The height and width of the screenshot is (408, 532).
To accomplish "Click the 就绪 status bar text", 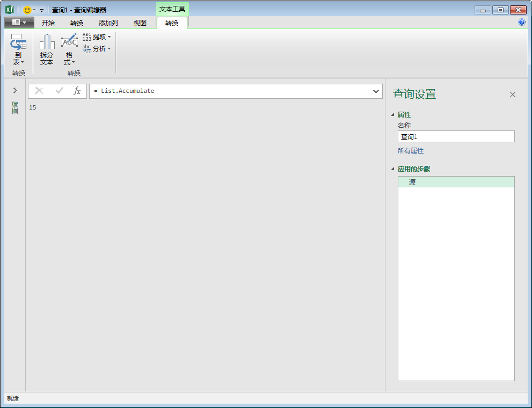I will [13, 398].
